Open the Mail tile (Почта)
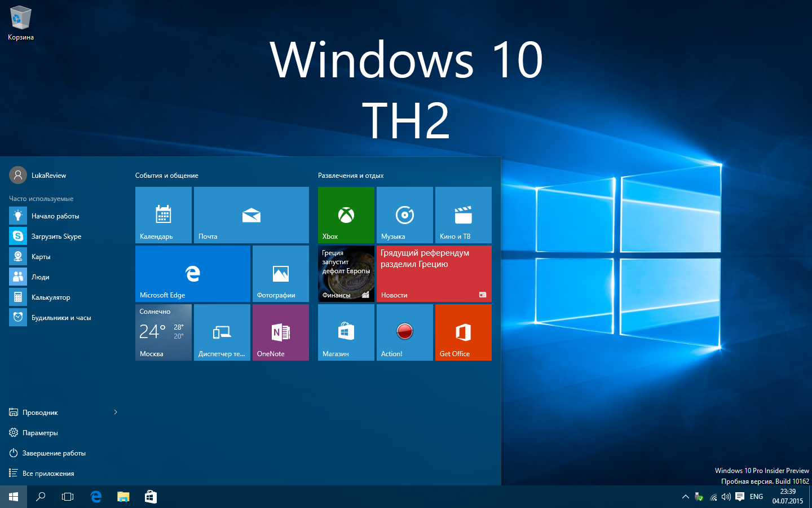Viewport: 812px width, 508px height. coord(251,215)
